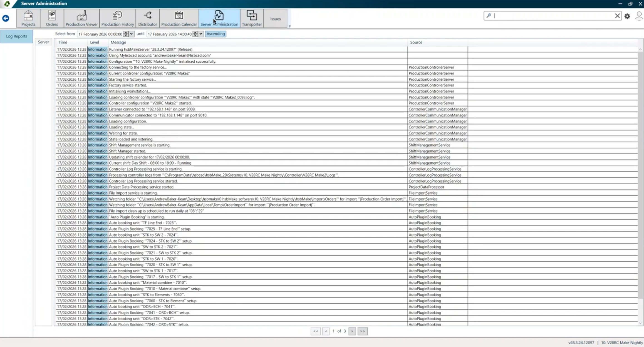
Task: Open the Orders module
Action: click(52, 18)
